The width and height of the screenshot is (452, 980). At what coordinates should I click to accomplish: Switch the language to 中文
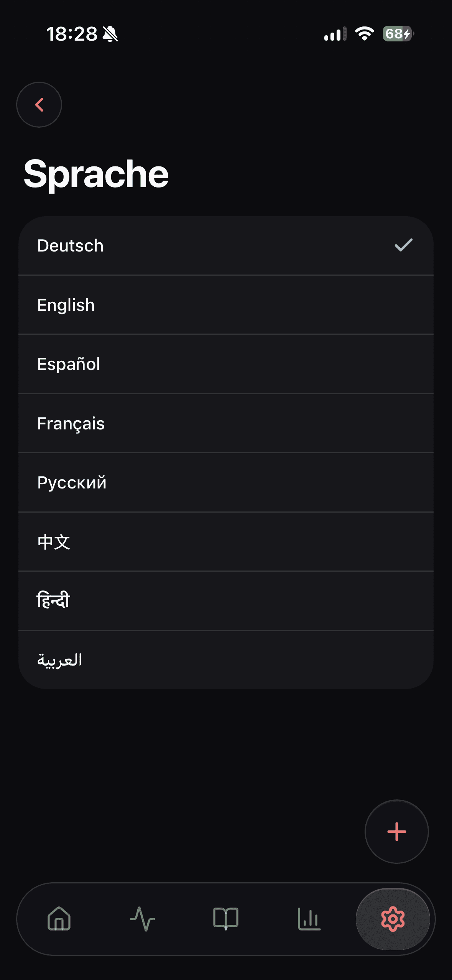pos(226,542)
